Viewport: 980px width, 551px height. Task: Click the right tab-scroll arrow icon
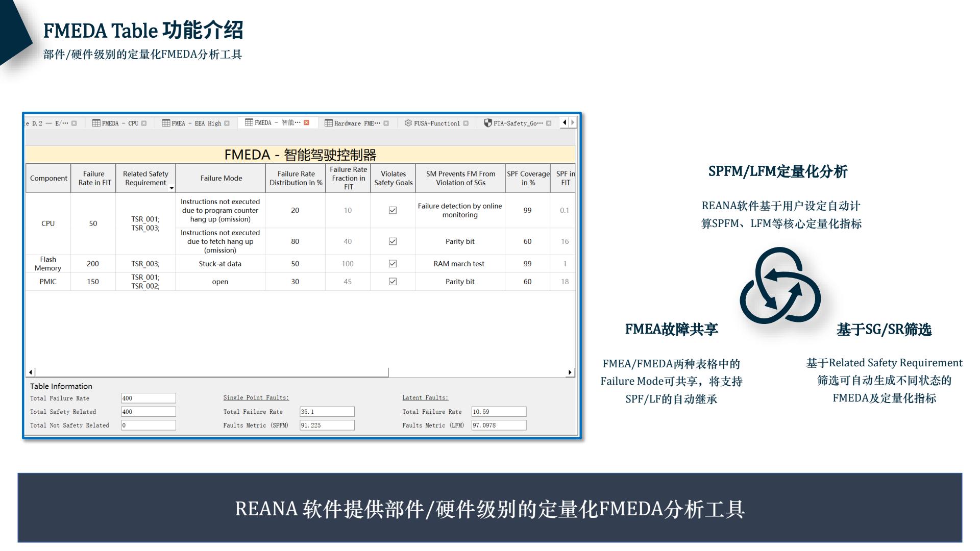pyautogui.click(x=573, y=123)
